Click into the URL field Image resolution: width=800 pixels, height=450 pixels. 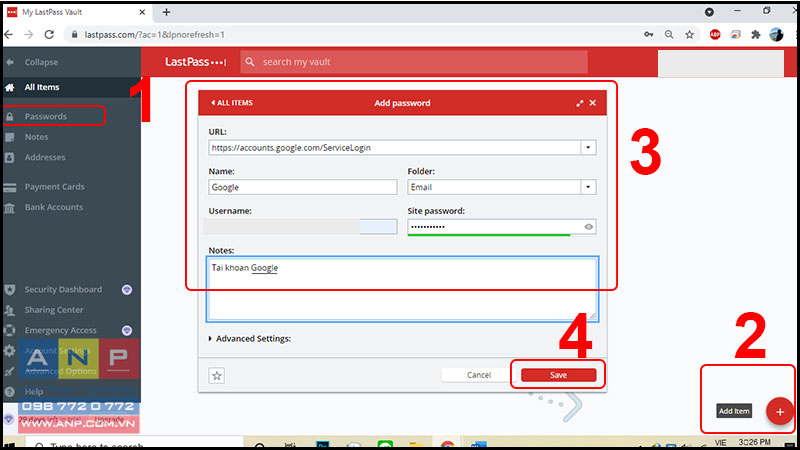[394, 147]
